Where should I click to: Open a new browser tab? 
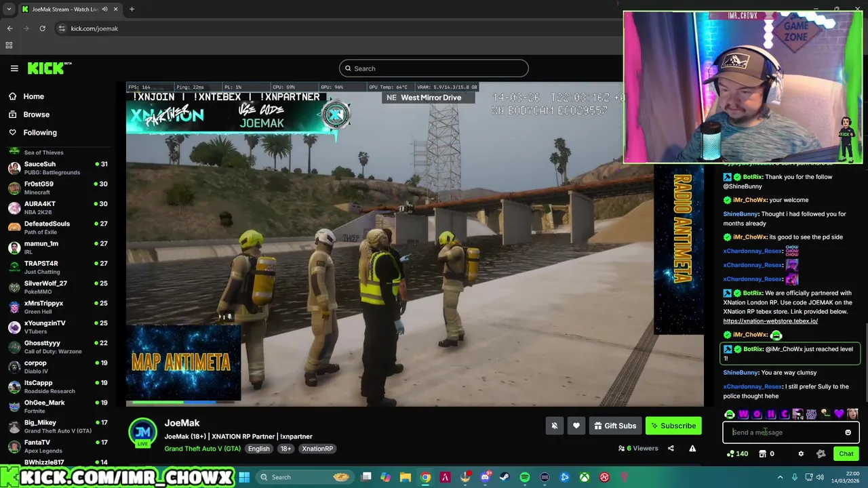[132, 9]
